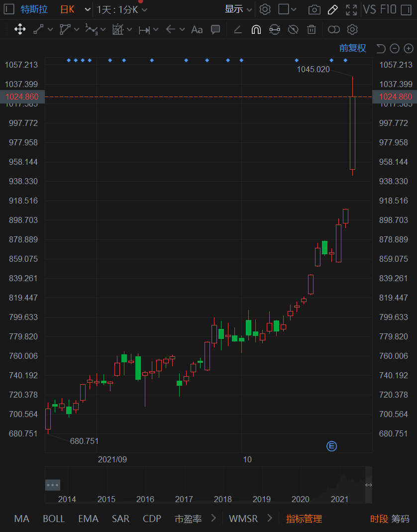
Task: Expand the 显示 display dropdown
Action: click(x=238, y=9)
